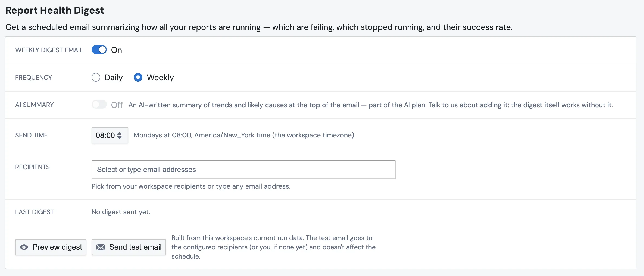Screen dimensions: 644x276
Task: Select the Weekly frequency radio button
Action: pos(138,78)
